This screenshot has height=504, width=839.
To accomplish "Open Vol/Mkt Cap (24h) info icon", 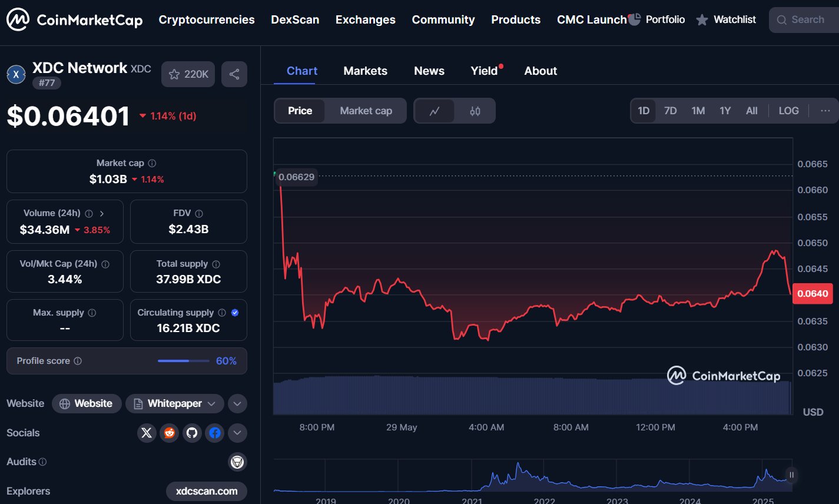I will 105,264.
